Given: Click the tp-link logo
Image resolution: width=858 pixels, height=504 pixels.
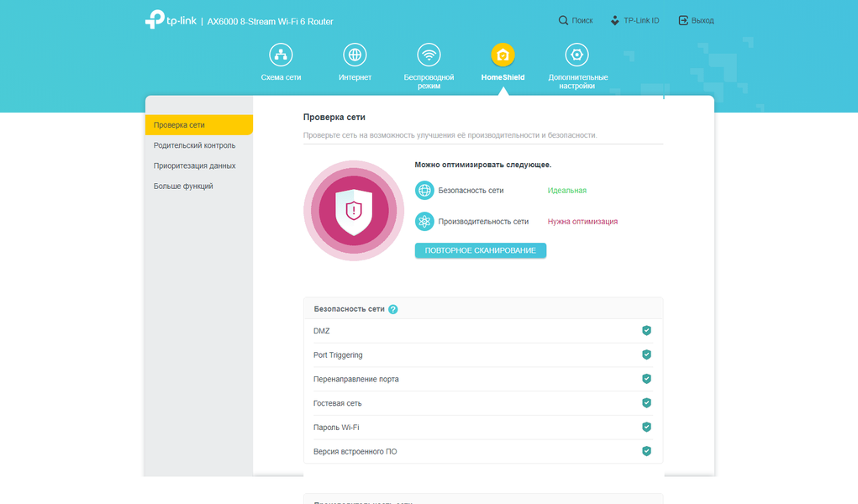Looking at the screenshot, I should point(171,19).
